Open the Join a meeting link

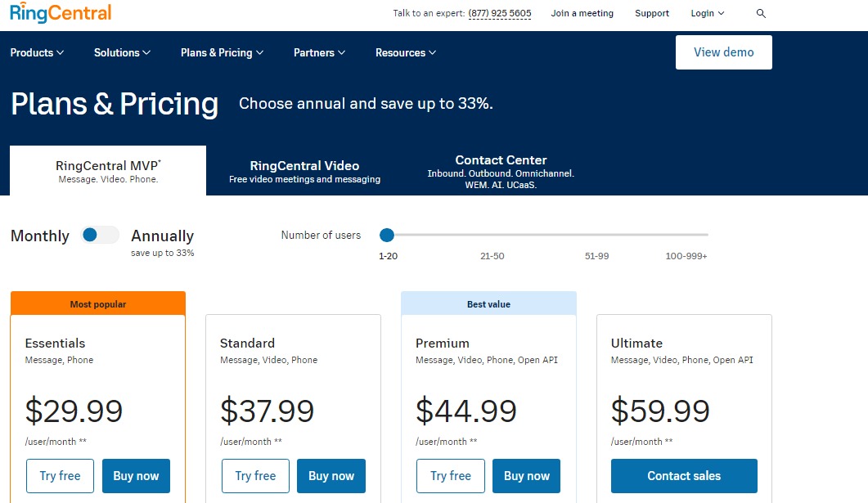coord(582,13)
